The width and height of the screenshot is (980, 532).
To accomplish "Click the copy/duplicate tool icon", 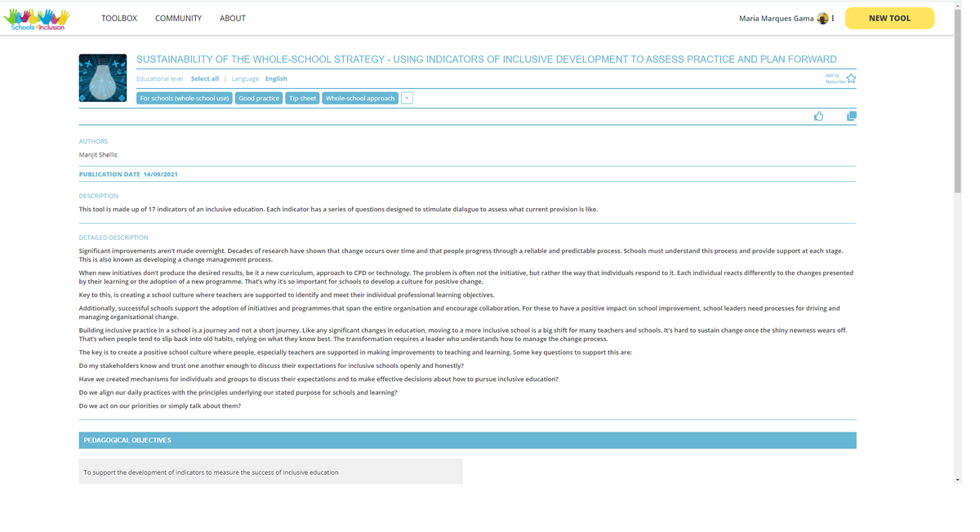I will click(851, 116).
